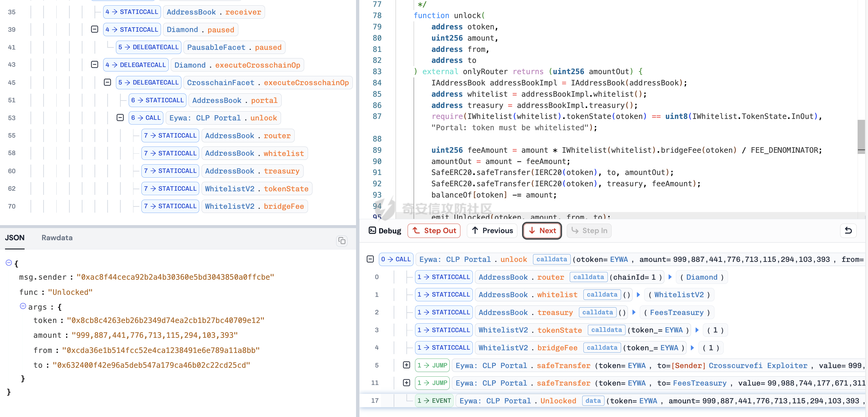Select the JSON tab
Image resolution: width=868 pixels, height=417 pixels.
pyautogui.click(x=15, y=238)
